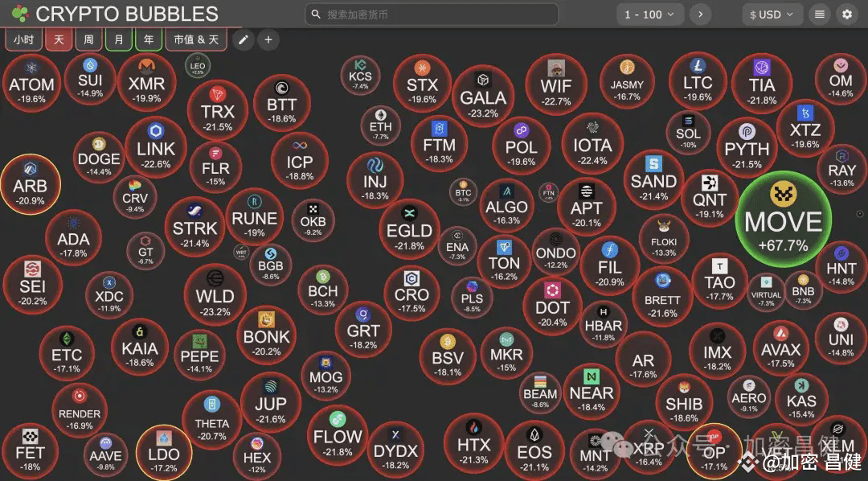Click the INJ -18.3% percentage text

pos(375,195)
